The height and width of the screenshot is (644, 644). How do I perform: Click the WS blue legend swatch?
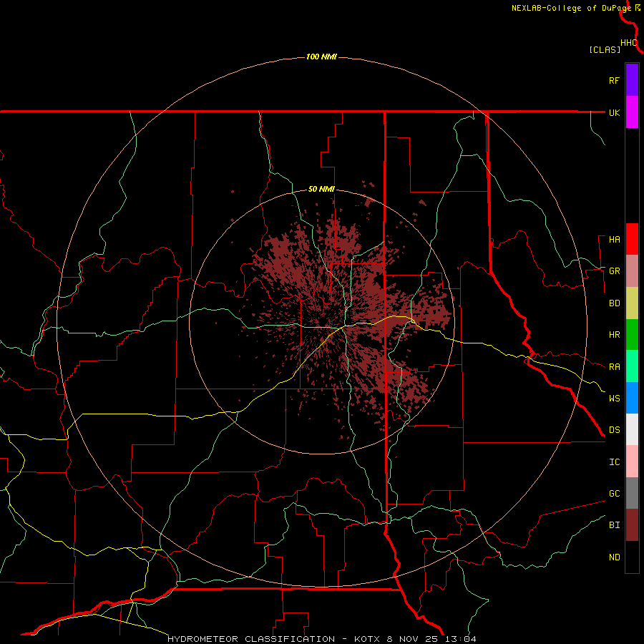tap(632, 398)
